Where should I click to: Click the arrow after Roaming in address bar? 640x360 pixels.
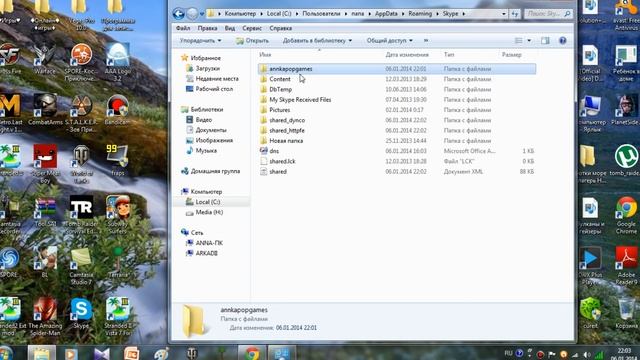click(x=439, y=14)
